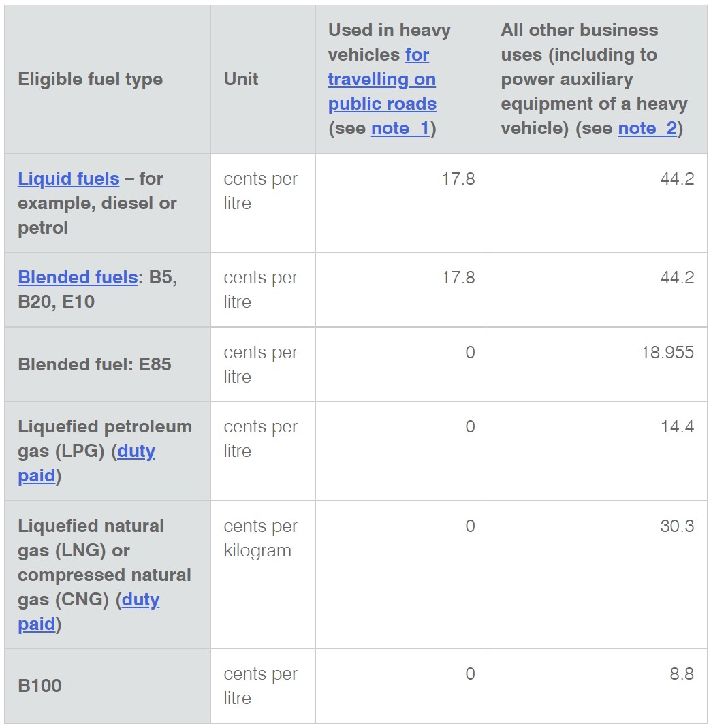Open the 'for travelling on public roads' link
The width and height of the screenshot is (711, 728).
[382, 80]
